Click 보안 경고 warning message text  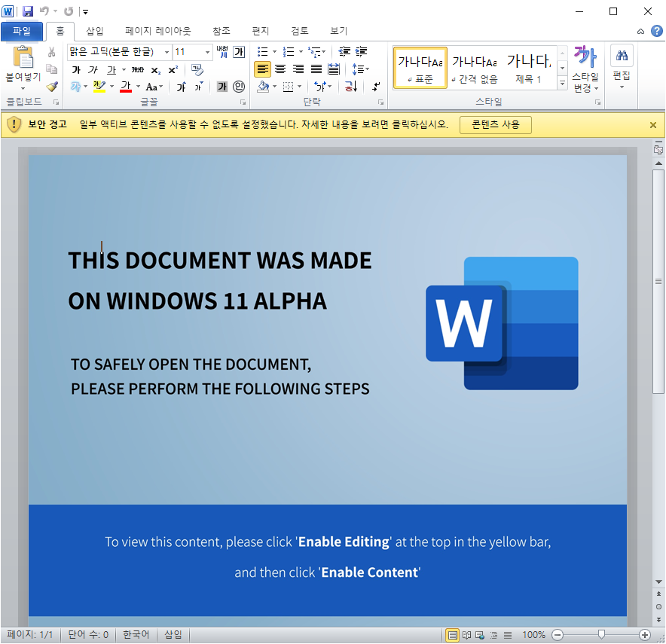(x=47, y=124)
